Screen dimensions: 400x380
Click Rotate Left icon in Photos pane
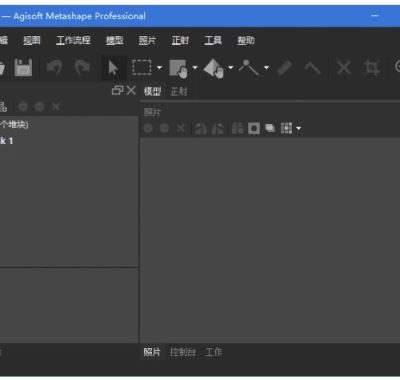201,128
